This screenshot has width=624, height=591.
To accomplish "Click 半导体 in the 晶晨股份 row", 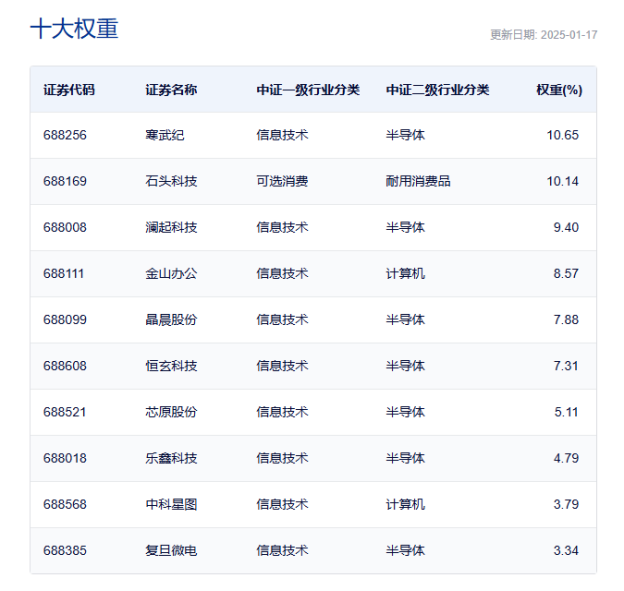I will click(405, 320).
